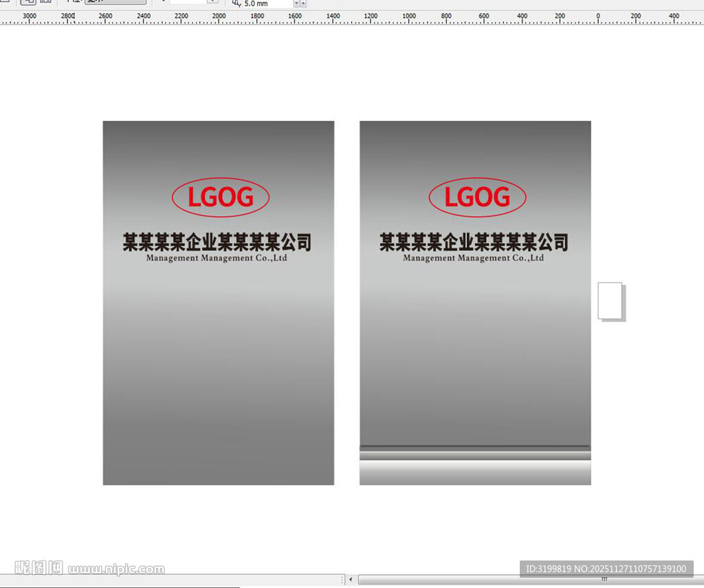Click right panel's Management Management Co.,Ltd text
The height and width of the screenshot is (588, 704).
point(474,259)
